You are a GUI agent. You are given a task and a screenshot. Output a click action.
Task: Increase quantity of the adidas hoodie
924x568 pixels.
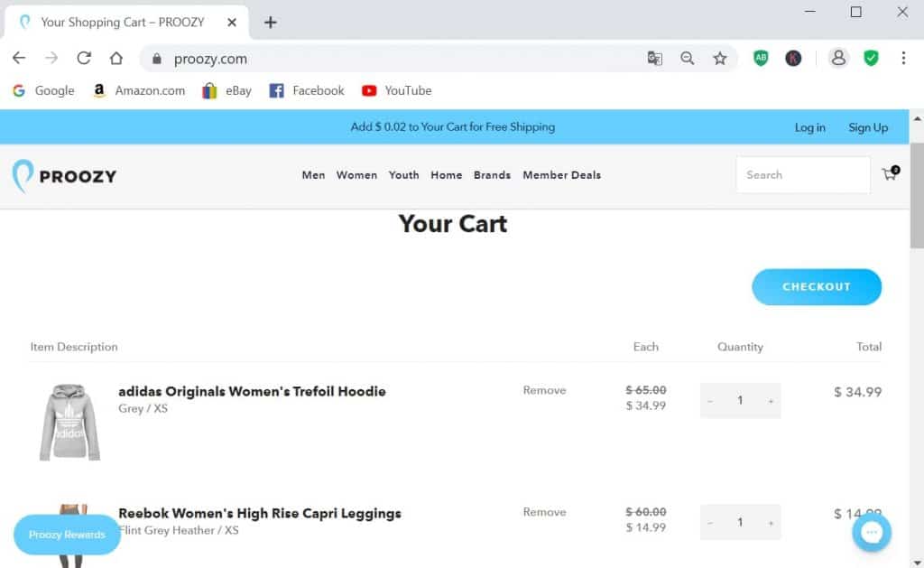coord(771,401)
